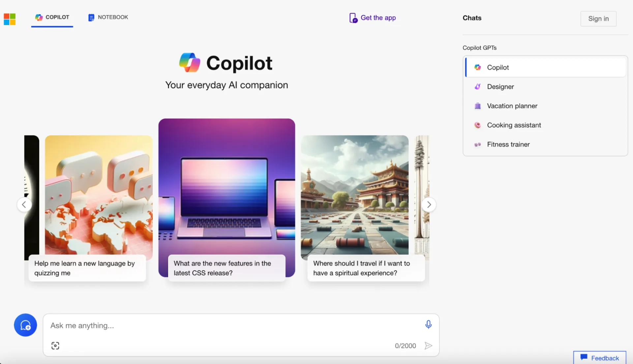
Task: Switch to the Copilot tab
Action: [52, 17]
